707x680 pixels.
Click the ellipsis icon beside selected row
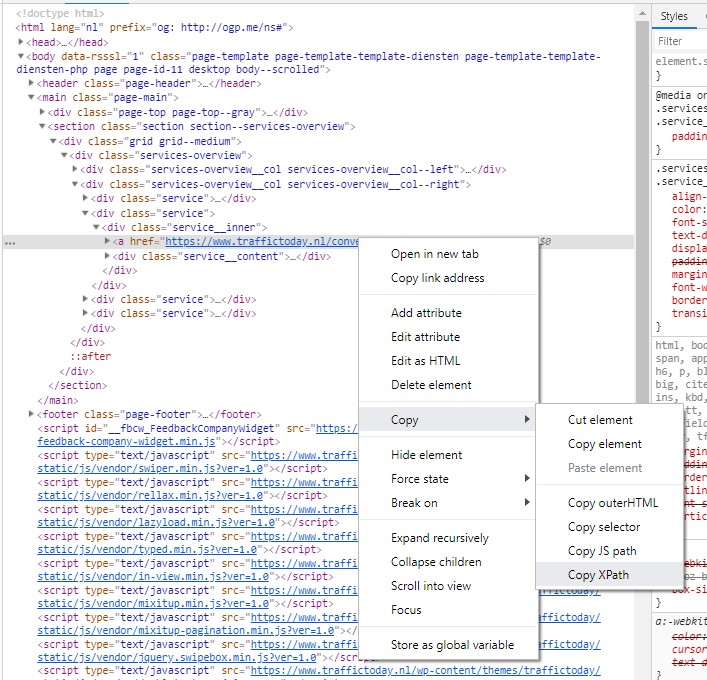pyautogui.click(x=9, y=243)
